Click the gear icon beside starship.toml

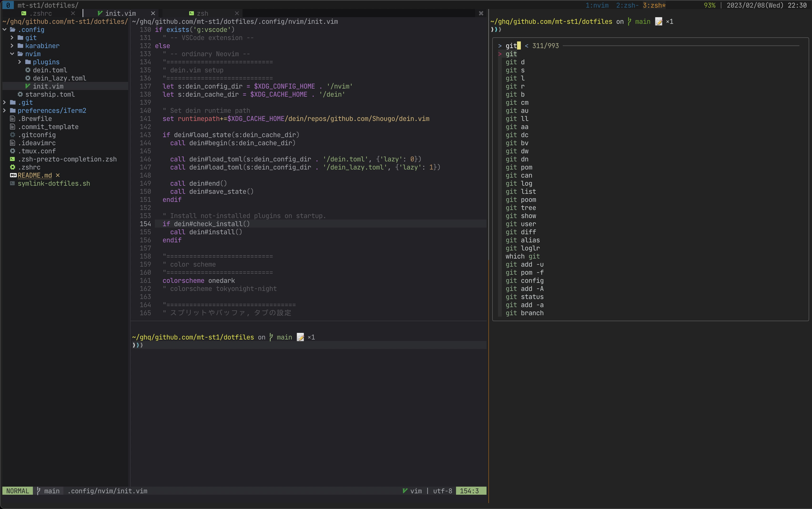click(x=20, y=94)
